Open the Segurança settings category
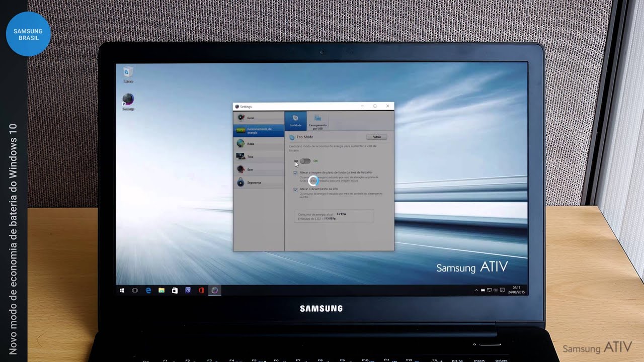The height and width of the screenshot is (362, 644). (x=259, y=183)
